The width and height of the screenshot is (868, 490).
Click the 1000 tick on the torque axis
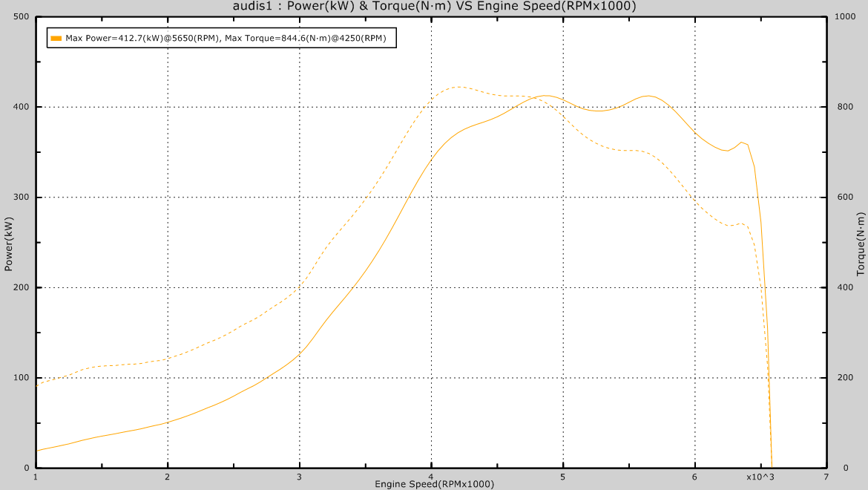coord(844,17)
